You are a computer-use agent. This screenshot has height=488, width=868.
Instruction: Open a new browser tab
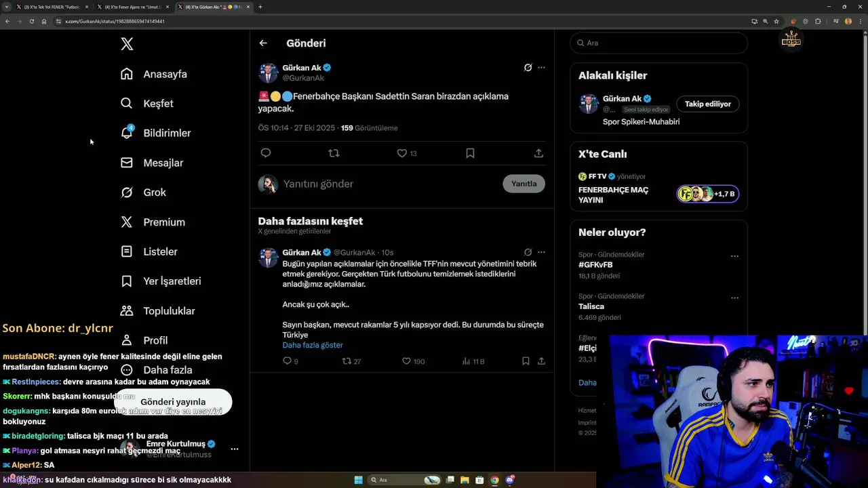coord(260,7)
